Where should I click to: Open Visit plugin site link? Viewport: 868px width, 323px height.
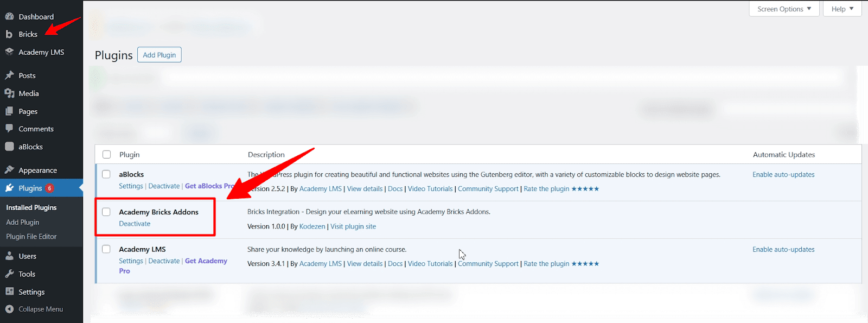pyautogui.click(x=353, y=226)
